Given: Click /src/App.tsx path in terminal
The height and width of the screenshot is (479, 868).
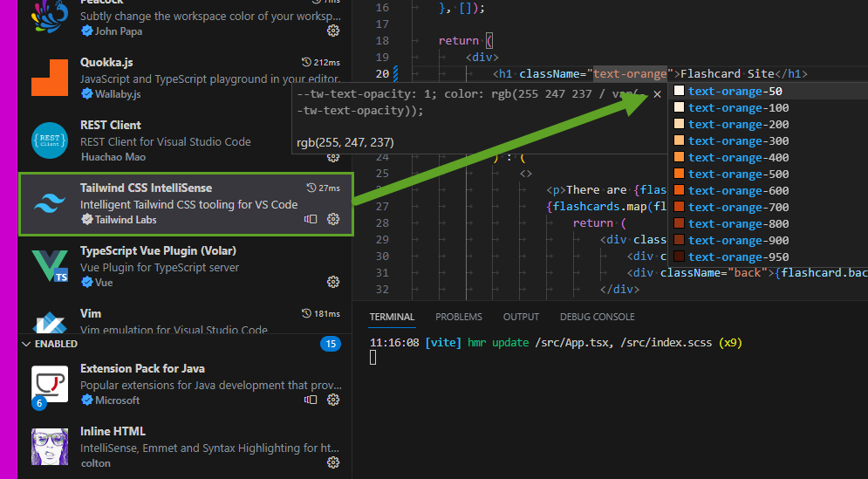Looking at the screenshot, I should click(573, 343).
